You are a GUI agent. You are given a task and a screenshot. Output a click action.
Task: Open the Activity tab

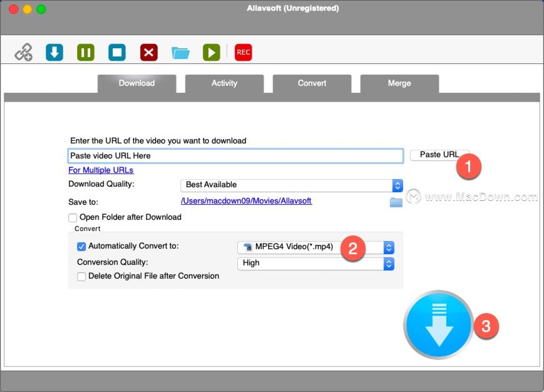point(225,83)
